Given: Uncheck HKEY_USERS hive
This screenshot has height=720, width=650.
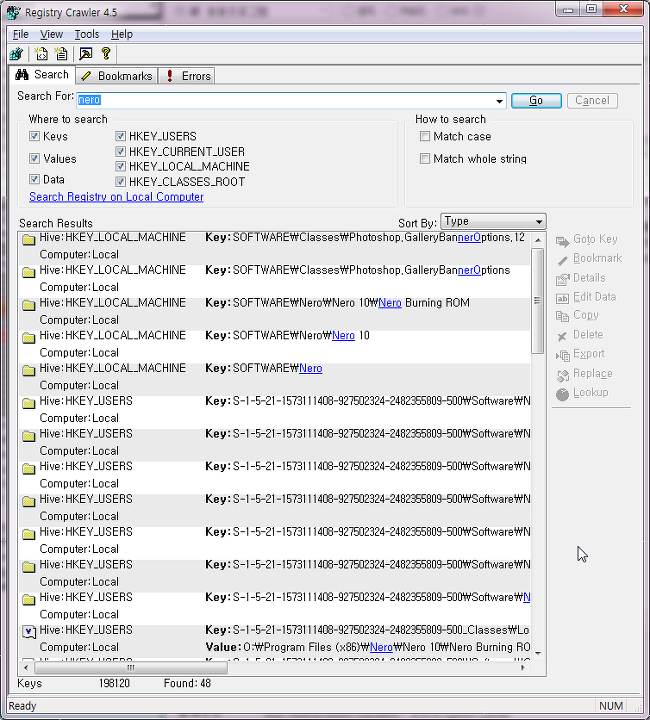Looking at the screenshot, I should (120, 136).
